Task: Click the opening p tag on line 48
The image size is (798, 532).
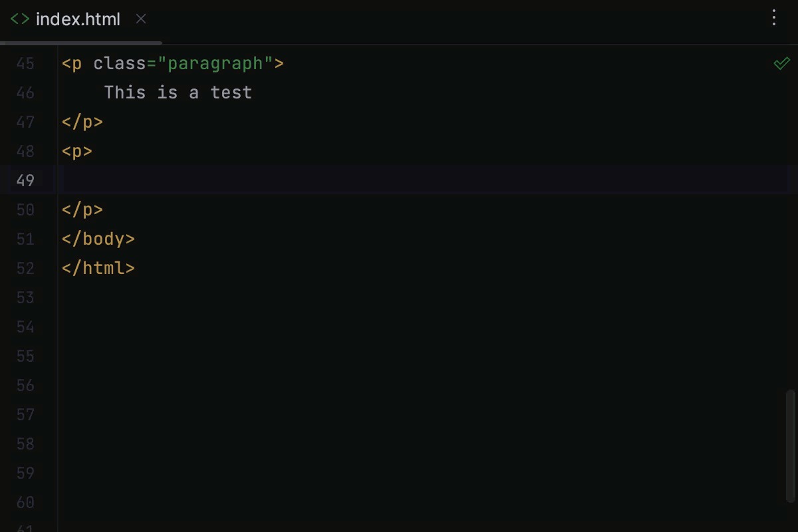Action: point(76,151)
